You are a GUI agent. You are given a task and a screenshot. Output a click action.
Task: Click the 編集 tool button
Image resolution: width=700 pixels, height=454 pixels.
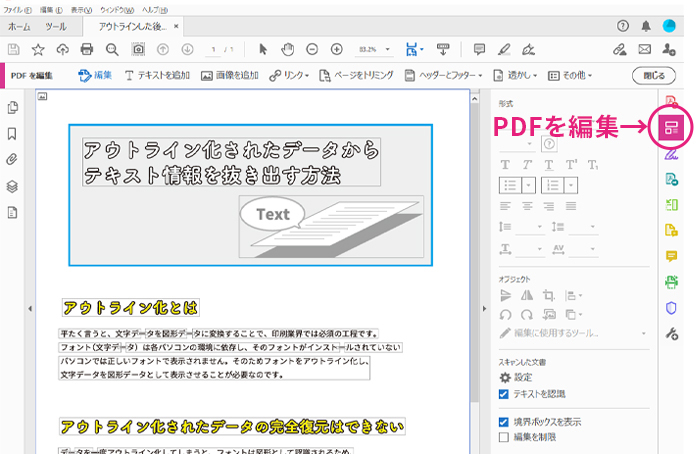tap(95, 76)
